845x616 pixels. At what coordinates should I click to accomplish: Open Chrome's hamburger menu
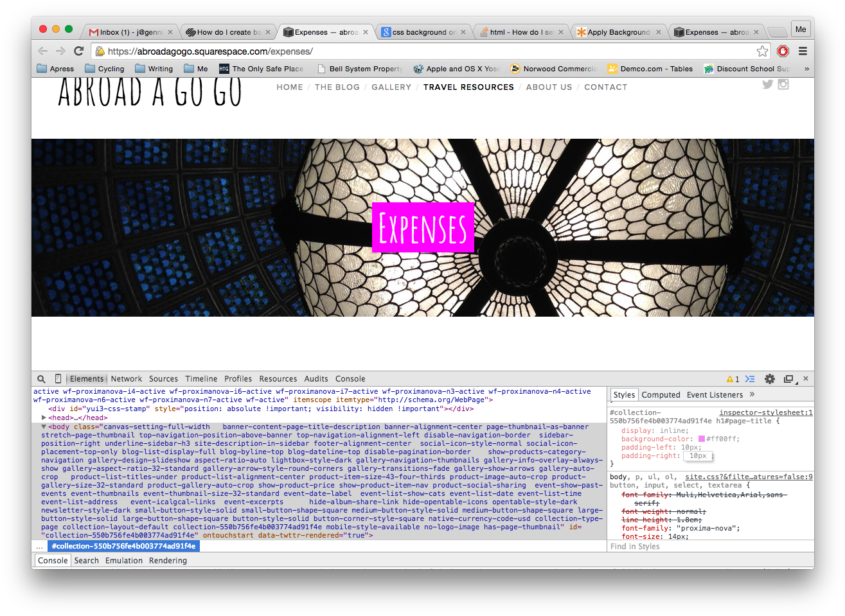click(x=803, y=51)
